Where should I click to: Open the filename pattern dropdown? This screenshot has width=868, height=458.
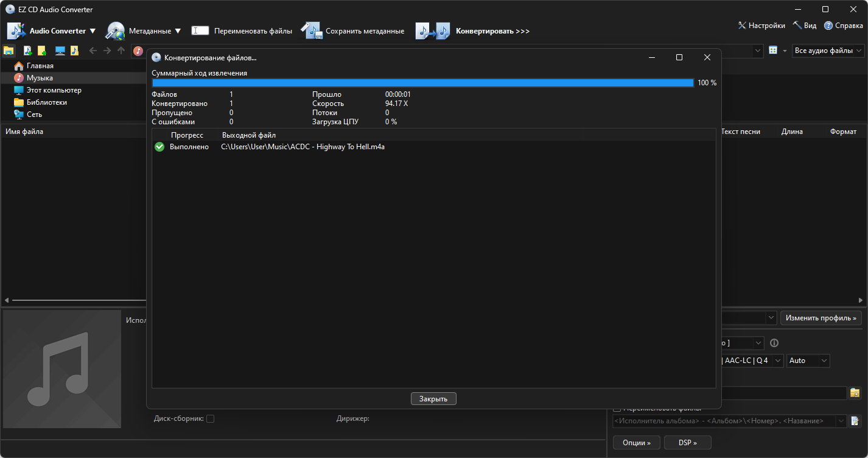[x=842, y=421]
